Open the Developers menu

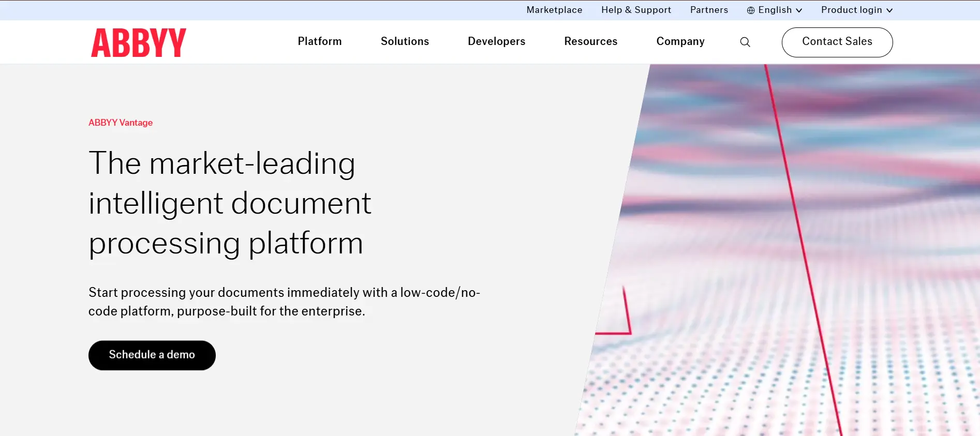tap(496, 41)
